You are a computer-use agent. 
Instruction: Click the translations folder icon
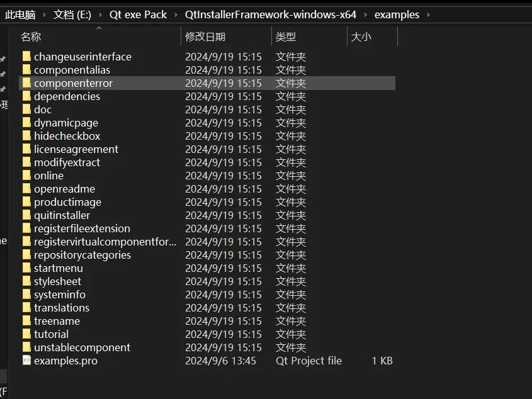click(x=27, y=308)
